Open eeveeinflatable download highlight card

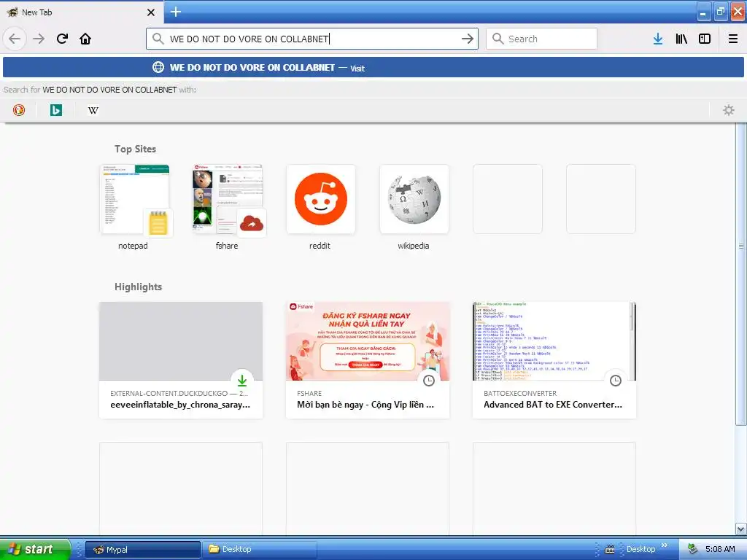181,360
